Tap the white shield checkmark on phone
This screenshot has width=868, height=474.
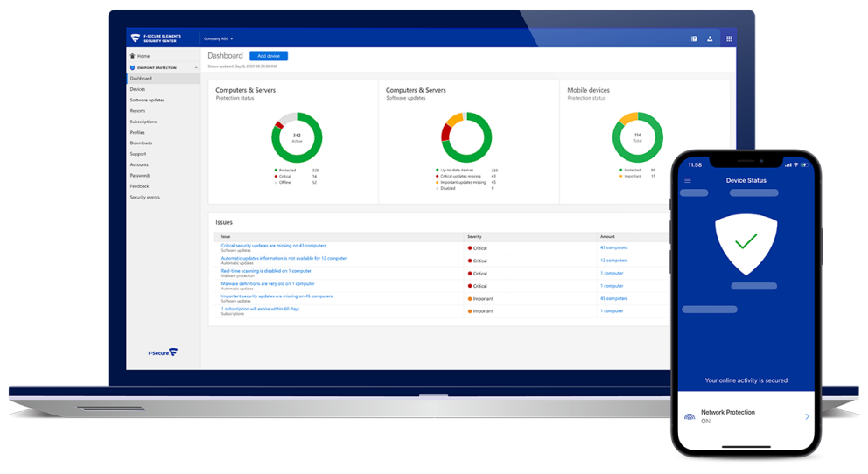[745, 244]
